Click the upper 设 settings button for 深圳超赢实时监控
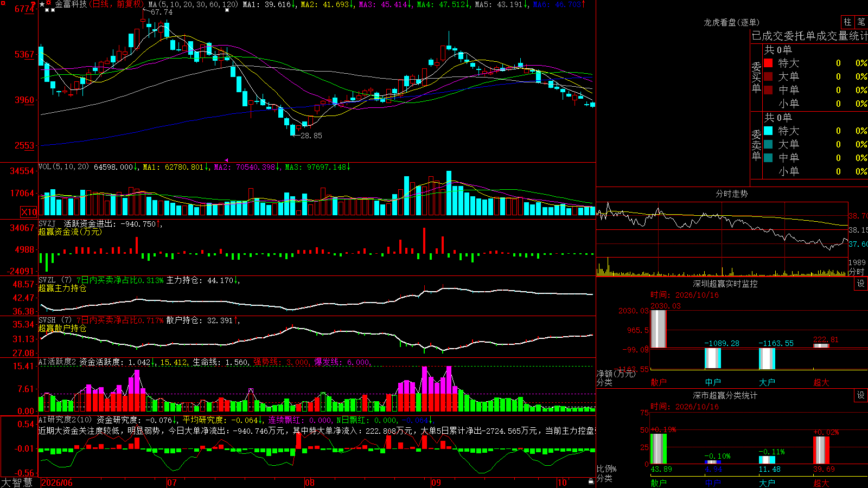This screenshot has width=868, height=488. 861,284
